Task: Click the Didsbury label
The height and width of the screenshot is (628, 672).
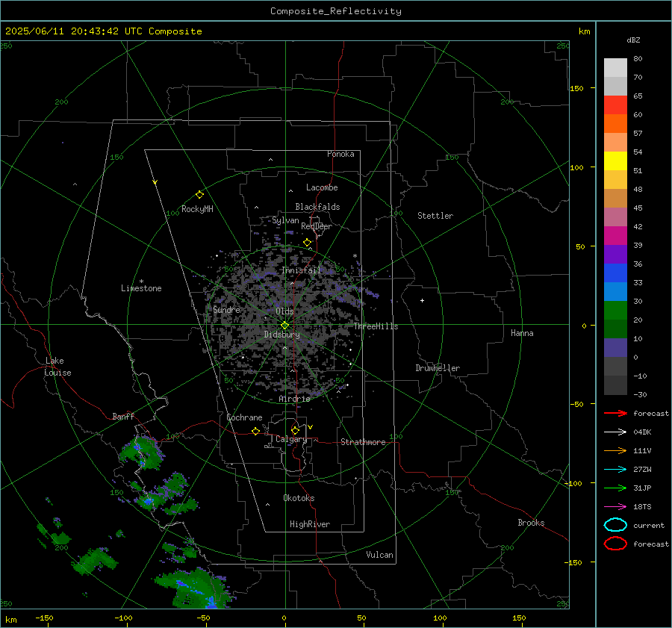Action: tap(281, 335)
